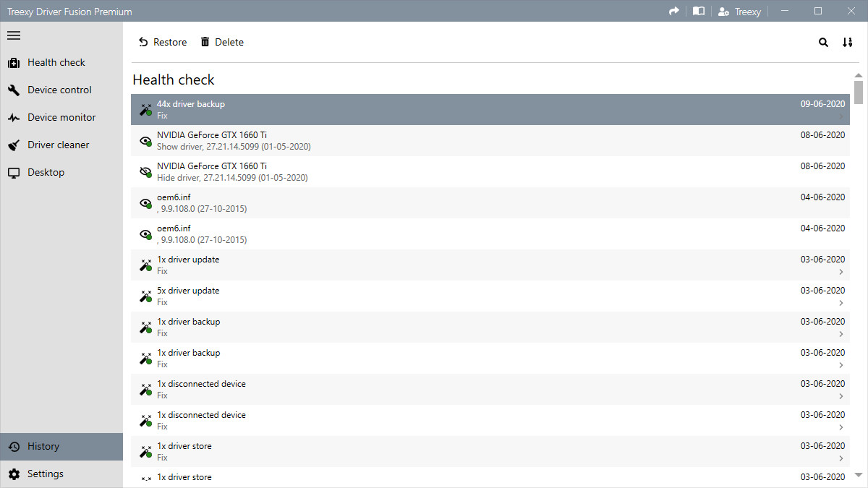
Task: Select the Desktop section icon
Action: coord(14,172)
